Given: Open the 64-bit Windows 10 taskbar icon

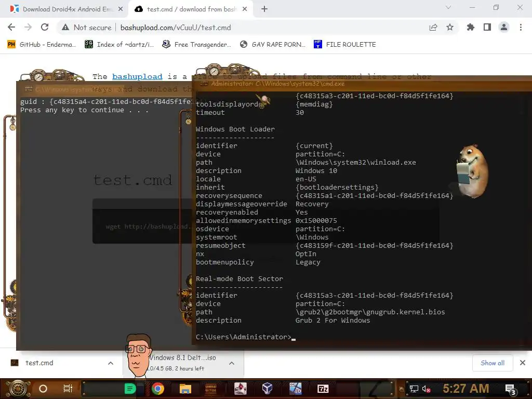Looking at the screenshot, I should pyautogui.click(x=295, y=389).
